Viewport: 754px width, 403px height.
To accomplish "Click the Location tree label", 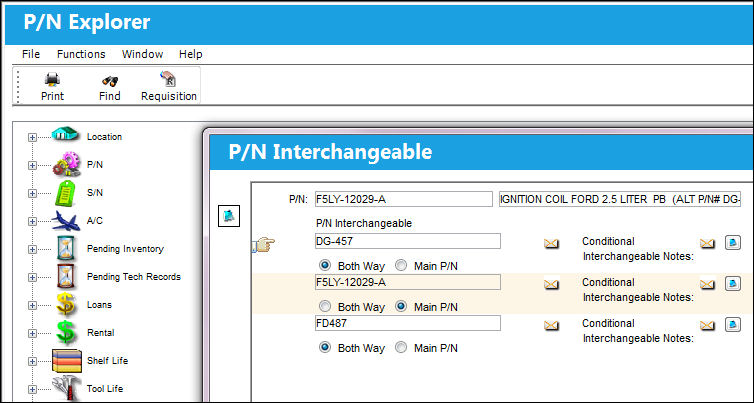I will [104, 137].
